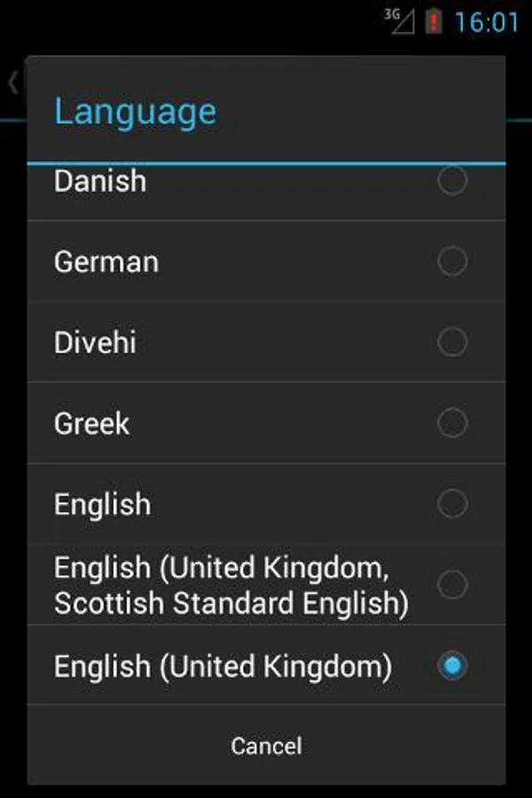532x798 pixels.
Task: Tap the back arrow behind the dialog
Action: [x=12, y=83]
